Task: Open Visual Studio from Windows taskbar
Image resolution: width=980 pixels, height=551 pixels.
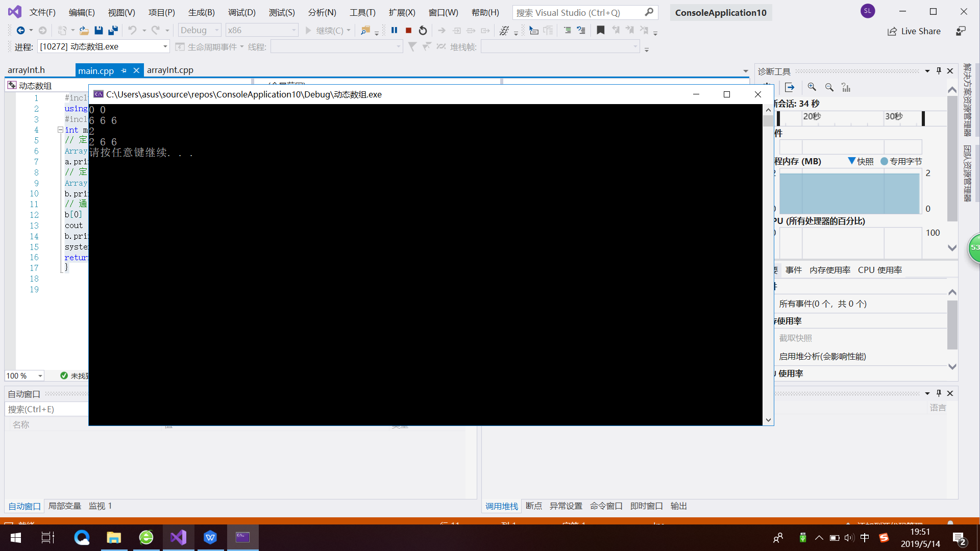Action: 179,537
